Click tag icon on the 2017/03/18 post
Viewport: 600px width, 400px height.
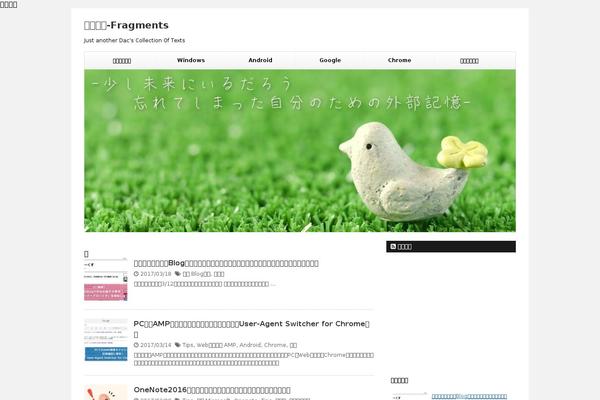pyautogui.click(x=178, y=273)
